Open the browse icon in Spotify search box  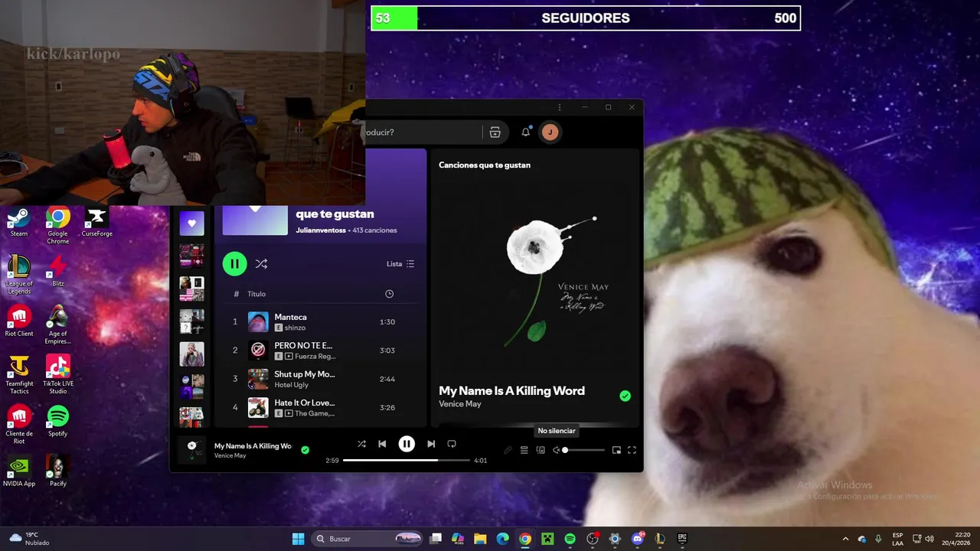point(495,132)
